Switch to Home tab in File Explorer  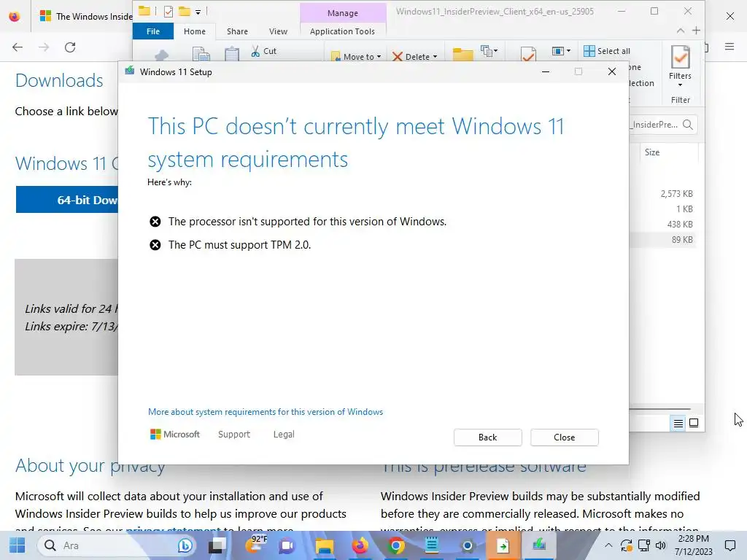coord(194,31)
